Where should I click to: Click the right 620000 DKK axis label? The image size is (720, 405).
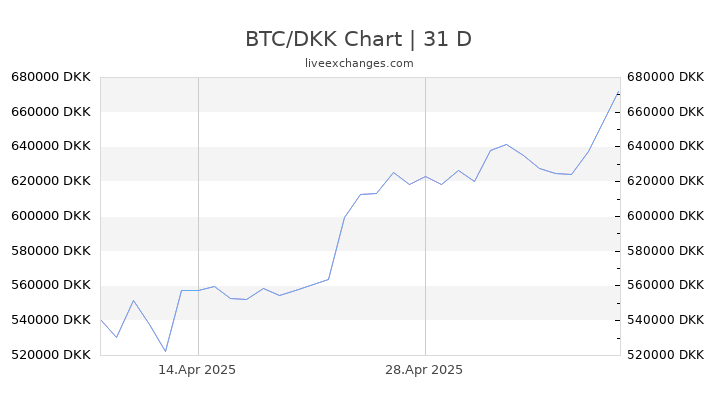(665, 181)
